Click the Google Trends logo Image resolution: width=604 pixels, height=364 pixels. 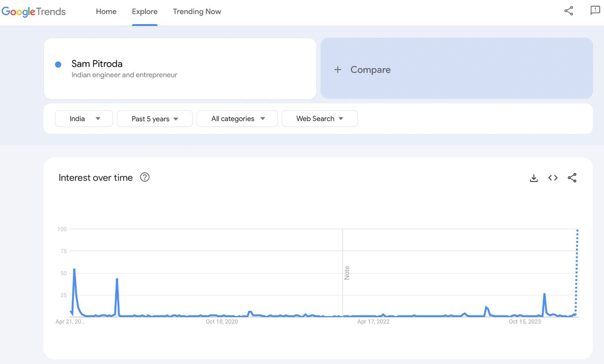(34, 12)
